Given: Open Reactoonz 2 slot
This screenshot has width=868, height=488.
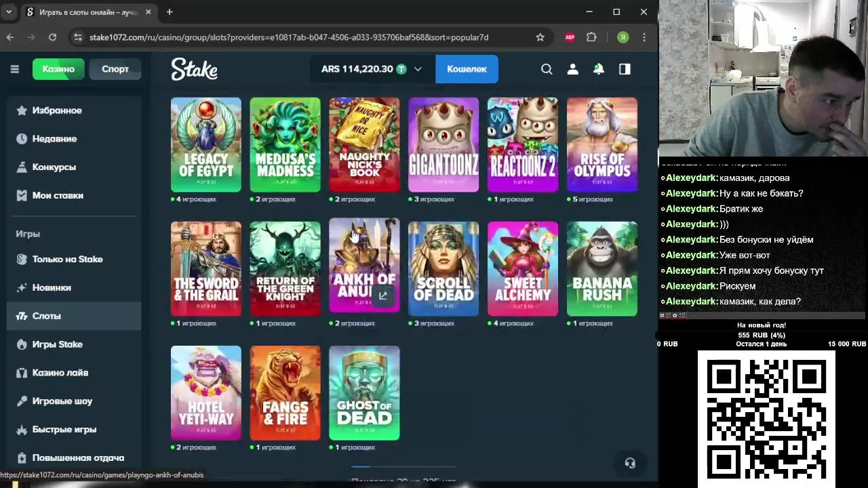Looking at the screenshot, I should [x=523, y=144].
